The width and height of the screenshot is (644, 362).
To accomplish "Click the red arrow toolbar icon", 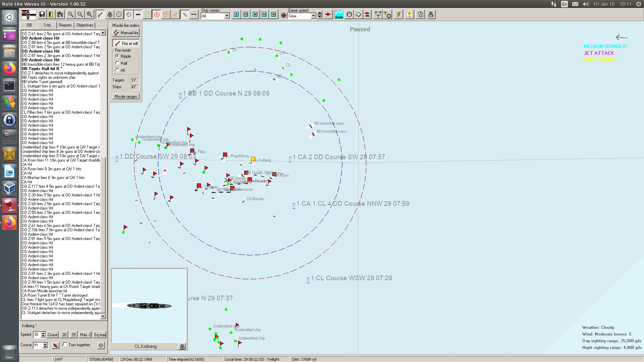I will (328, 14).
